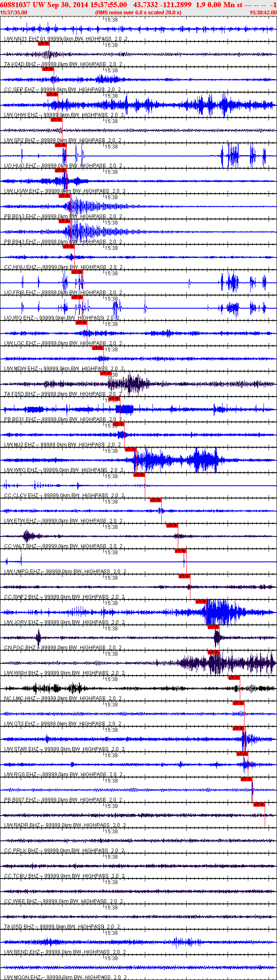Click the RMS noise scaling note
This screenshot has width=277, height=980.
point(138,13)
